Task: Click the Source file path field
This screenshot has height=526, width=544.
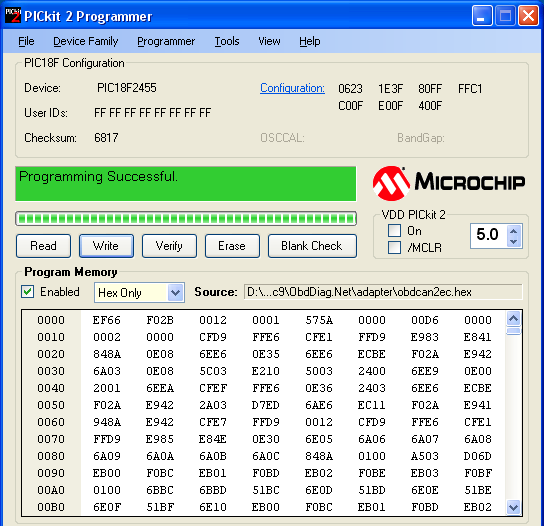Action: [x=383, y=292]
